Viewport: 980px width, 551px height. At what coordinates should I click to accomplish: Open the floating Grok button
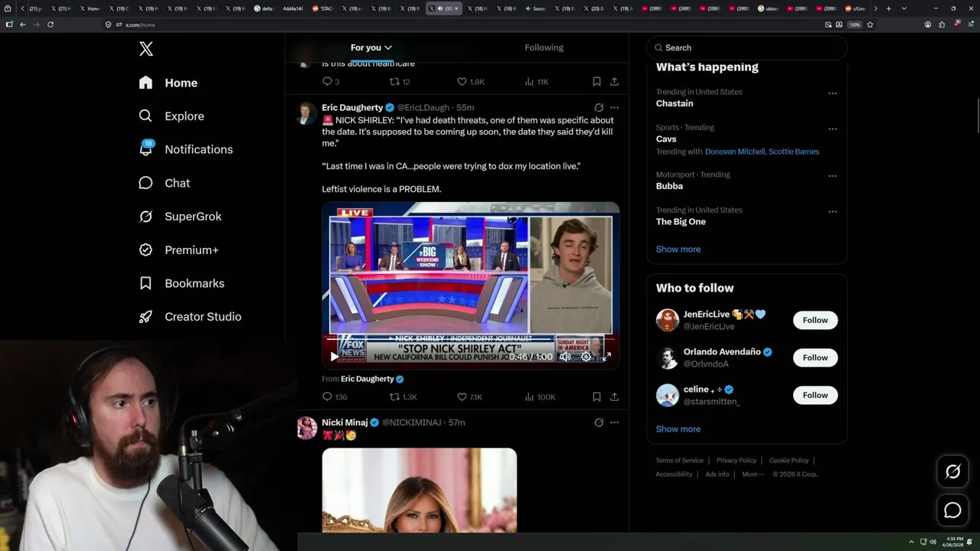tap(952, 472)
